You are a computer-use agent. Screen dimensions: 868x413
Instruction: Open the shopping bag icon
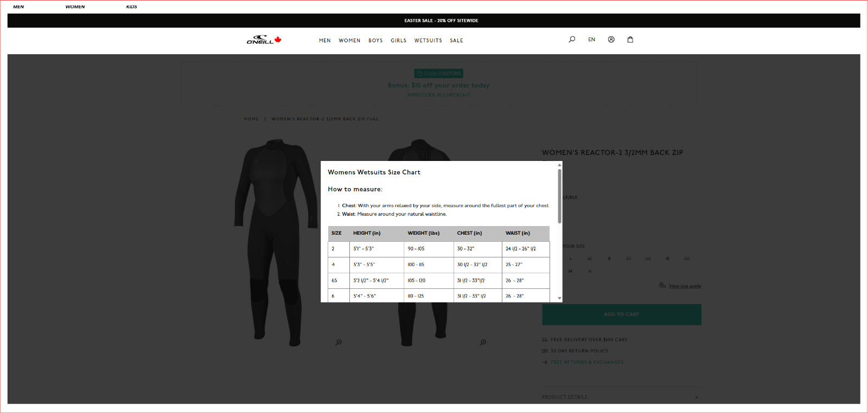pyautogui.click(x=630, y=40)
